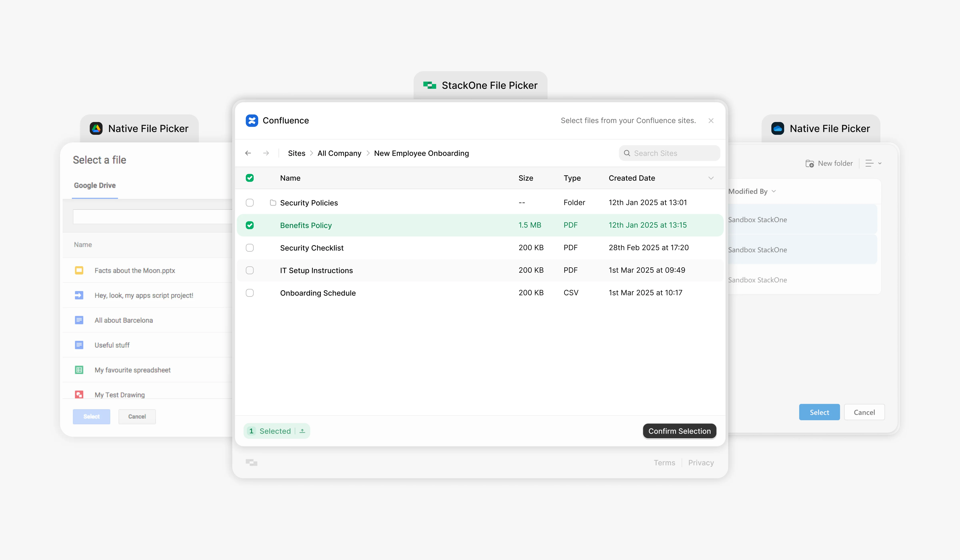Viewport: 960px width, 560px height.
Task: Open the Confluence connector icon in the header
Action: pyautogui.click(x=252, y=120)
